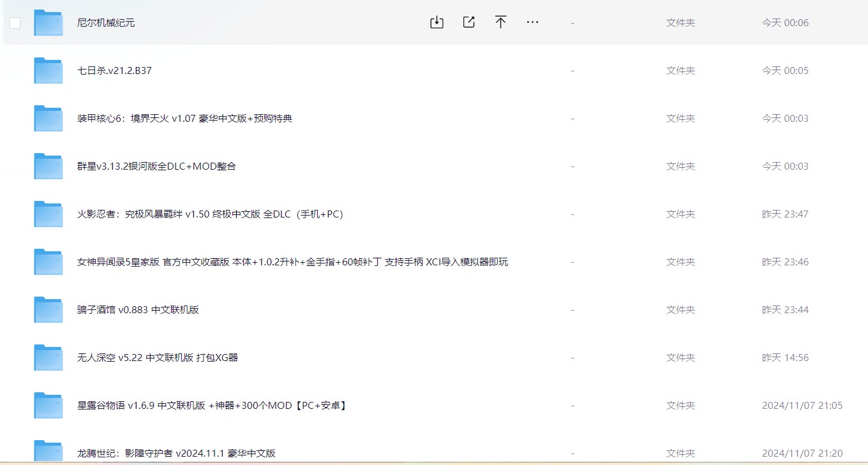Click the 昨天 23:44 modified time
The image size is (868, 465).
click(x=785, y=310)
